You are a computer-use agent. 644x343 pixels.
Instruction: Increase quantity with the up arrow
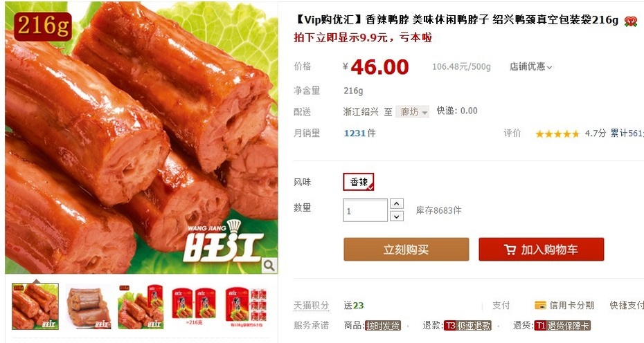tap(396, 203)
